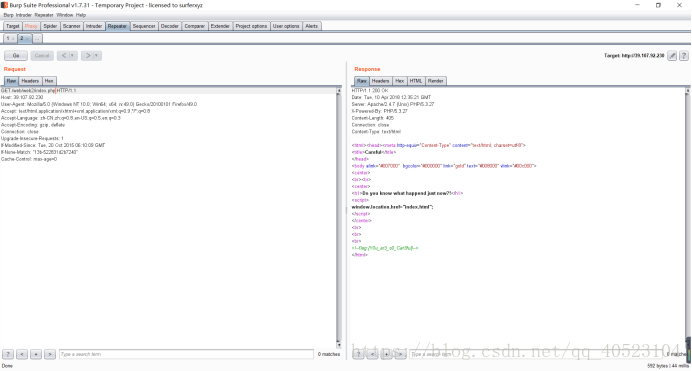
Task: Click the Cancel button
Action: click(x=42, y=56)
